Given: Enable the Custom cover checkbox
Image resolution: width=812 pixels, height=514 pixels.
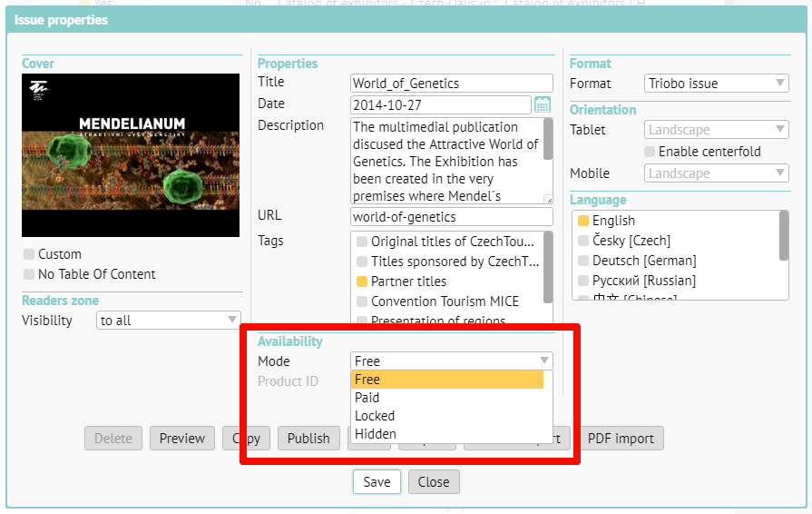Looking at the screenshot, I should pos(30,254).
